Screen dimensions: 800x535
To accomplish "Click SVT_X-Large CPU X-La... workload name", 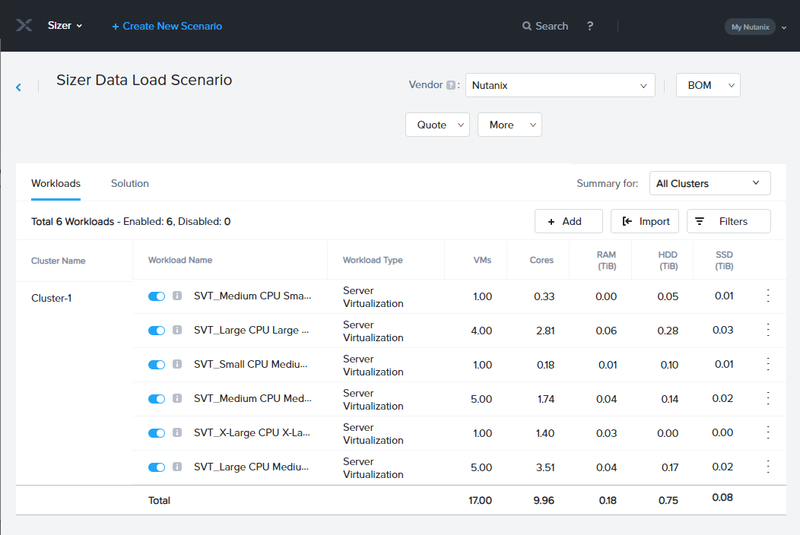I will pyautogui.click(x=252, y=433).
